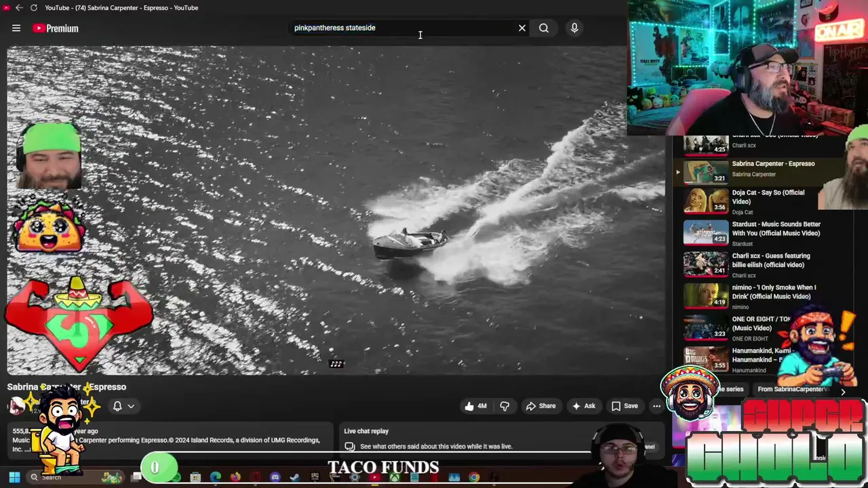Go to YouTube Premium home logo

click(x=56, y=28)
